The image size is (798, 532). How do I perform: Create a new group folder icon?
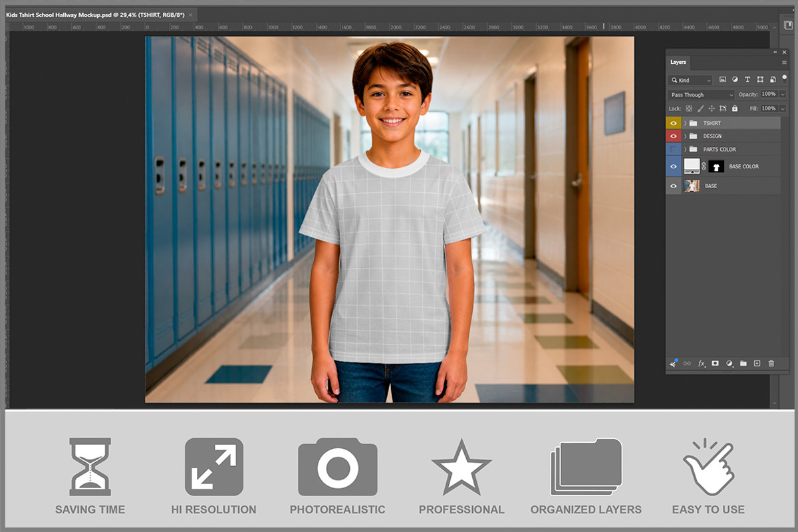(743, 364)
